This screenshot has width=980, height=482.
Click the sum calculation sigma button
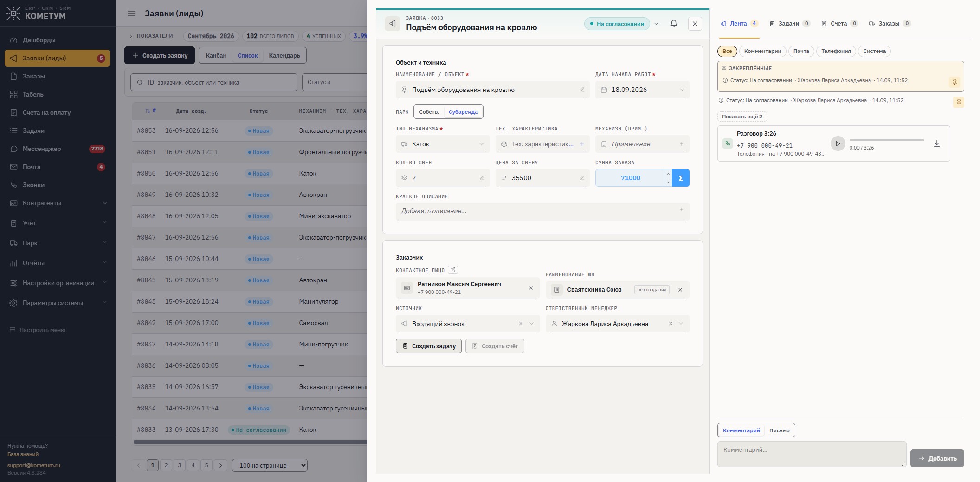(x=681, y=178)
